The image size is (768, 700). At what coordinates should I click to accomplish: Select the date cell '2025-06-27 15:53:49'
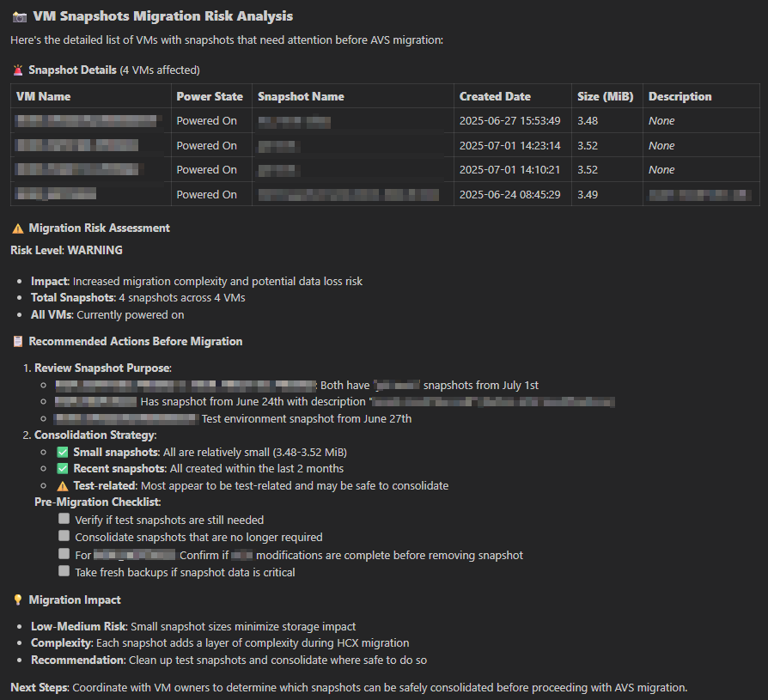[x=509, y=121]
